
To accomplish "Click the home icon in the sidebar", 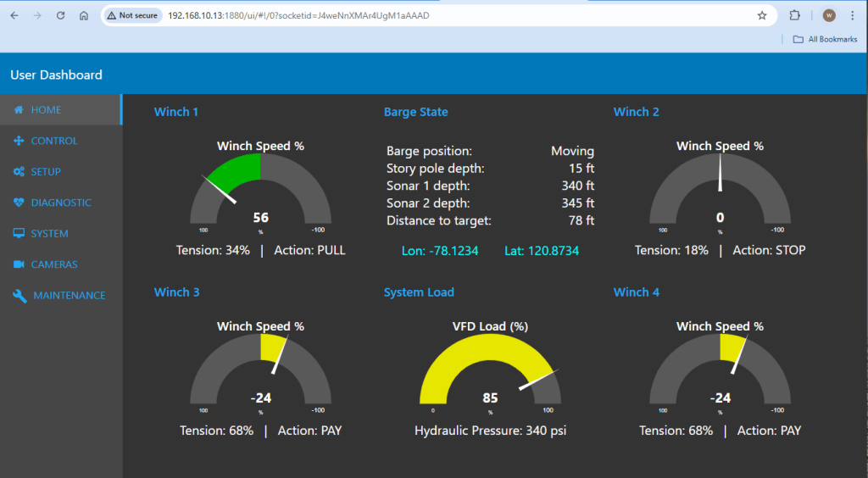I will pos(19,110).
